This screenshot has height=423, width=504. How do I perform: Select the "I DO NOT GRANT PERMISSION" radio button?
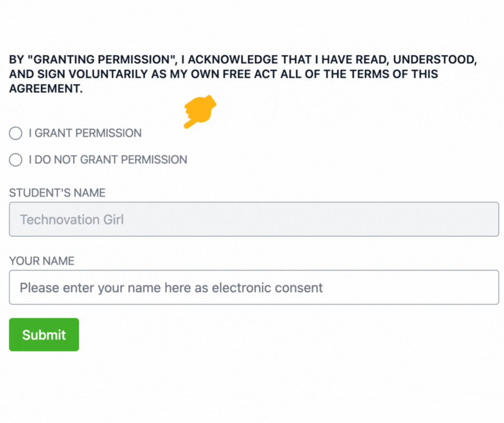[x=16, y=159]
